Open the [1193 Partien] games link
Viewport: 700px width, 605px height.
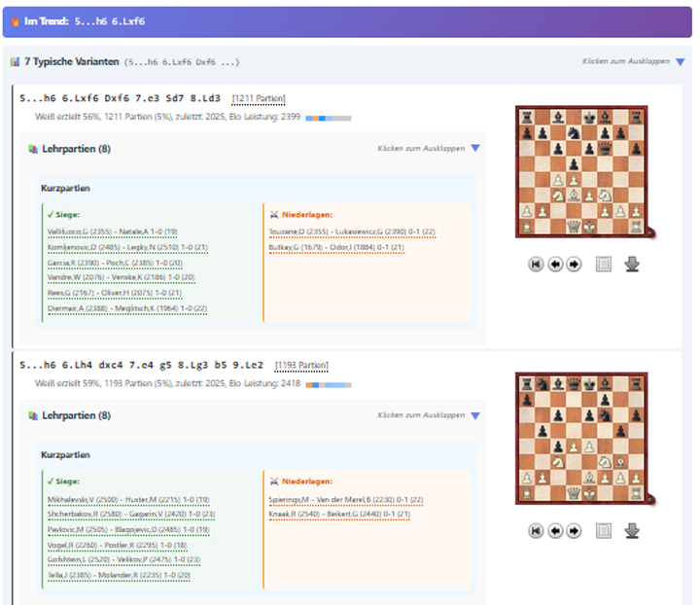point(301,366)
